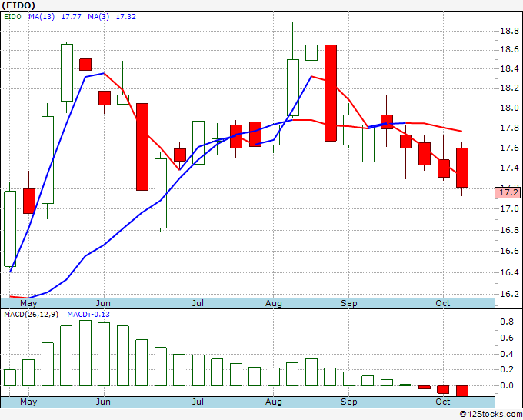Image resolution: width=523 pixels, height=420 pixels.
Task: Click the 17.6 price axis label
Action: pyautogui.click(x=509, y=148)
